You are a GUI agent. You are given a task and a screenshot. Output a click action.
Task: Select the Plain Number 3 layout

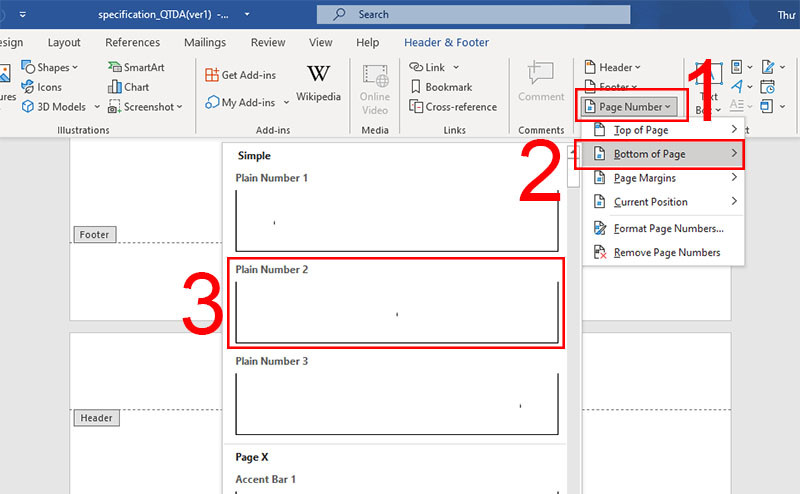(396, 397)
